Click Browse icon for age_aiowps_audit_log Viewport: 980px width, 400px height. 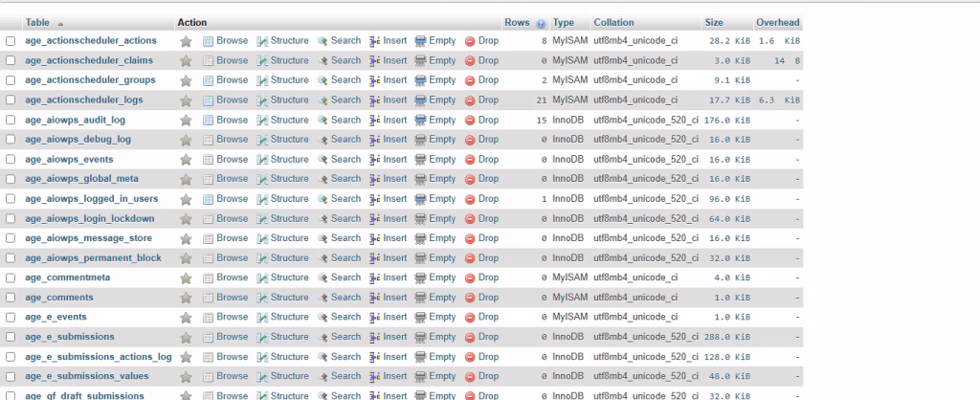(209, 121)
